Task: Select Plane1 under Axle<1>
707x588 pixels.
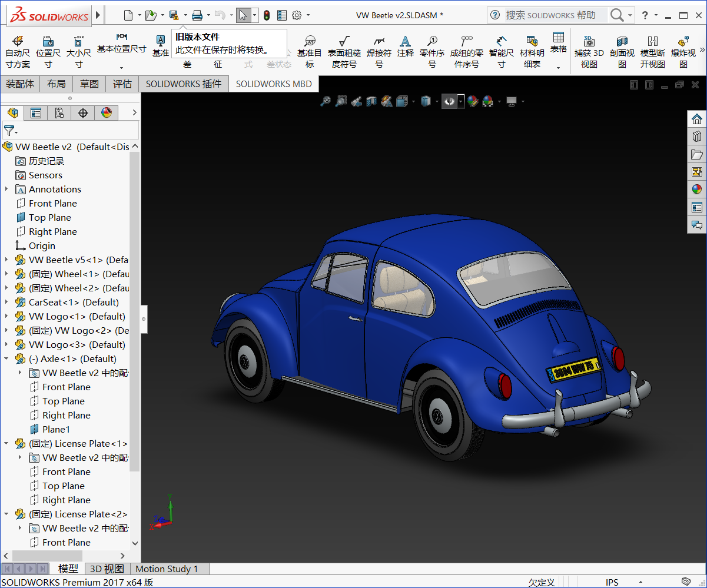Action: tap(56, 429)
